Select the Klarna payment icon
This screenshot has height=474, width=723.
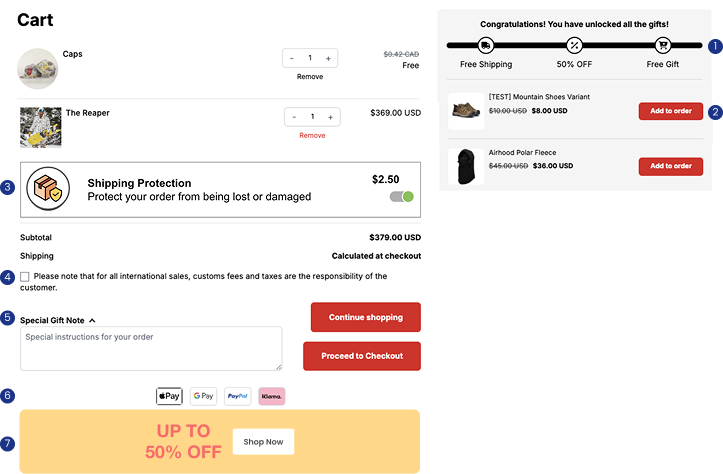pyautogui.click(x=272, y=396)
